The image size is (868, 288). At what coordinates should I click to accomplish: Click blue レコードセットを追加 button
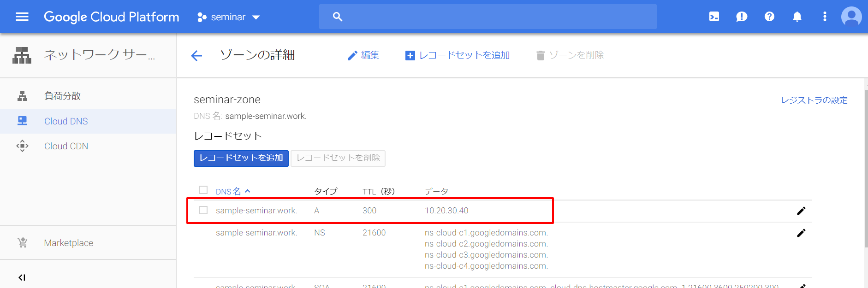241,158
